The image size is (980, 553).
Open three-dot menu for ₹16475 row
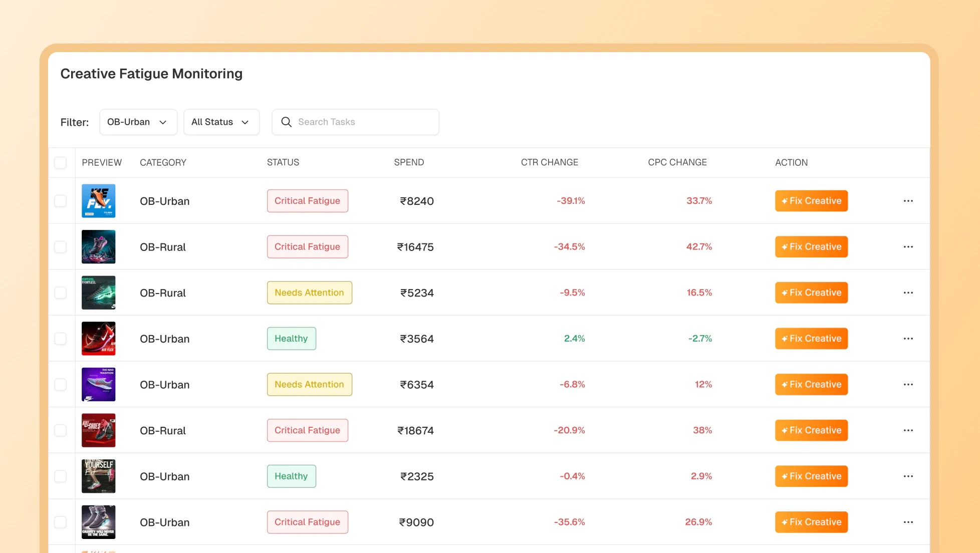click(x=908, y=247)
